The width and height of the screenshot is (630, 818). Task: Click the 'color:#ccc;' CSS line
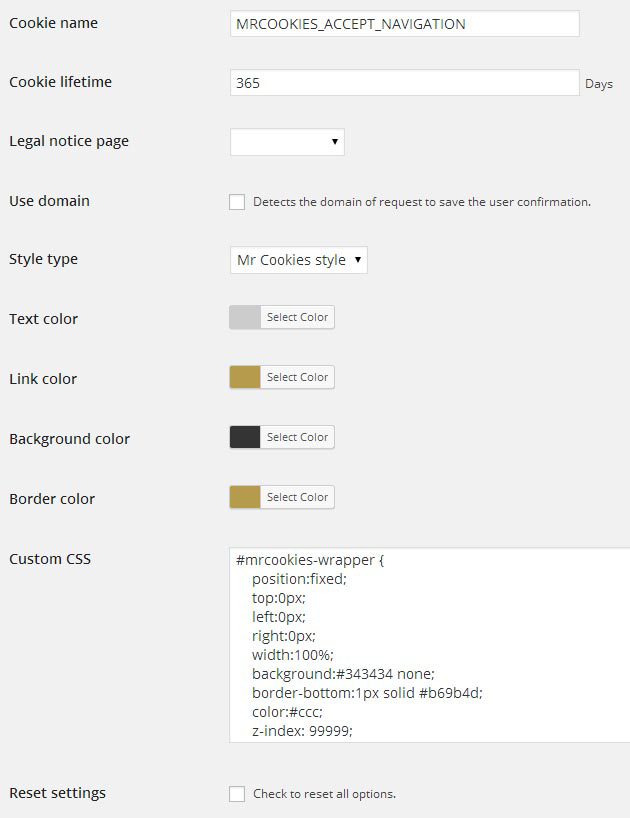(x=287, y=712)
